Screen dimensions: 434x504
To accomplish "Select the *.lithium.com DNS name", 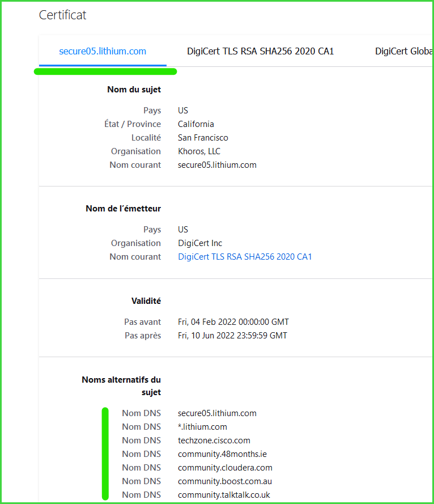I will click(202, 426).
